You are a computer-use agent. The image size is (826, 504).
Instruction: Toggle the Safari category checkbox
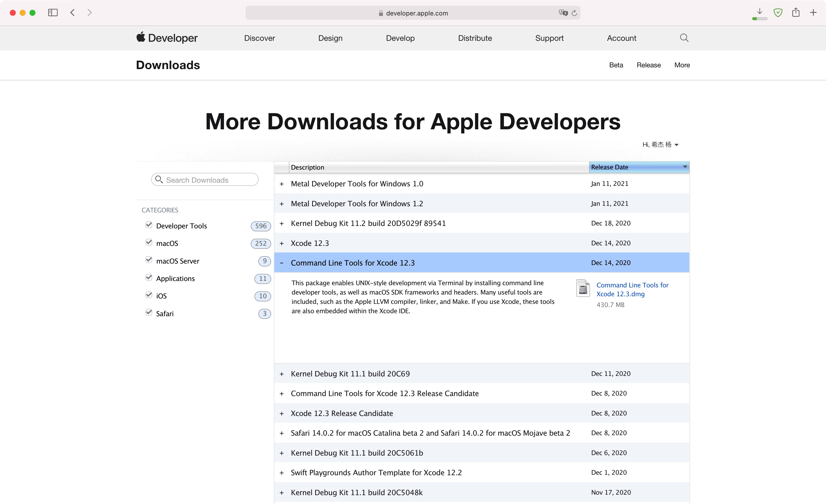pos(149,312)
